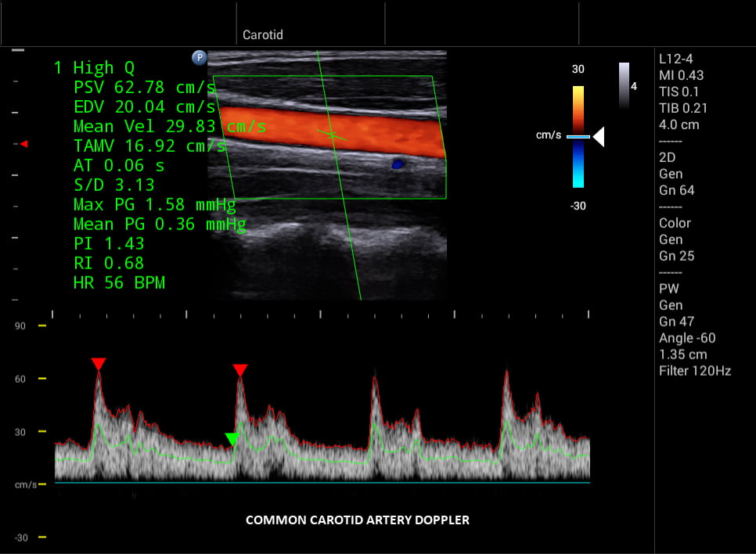Select the first red peak marker on waveform
756x554 pixels.
click(x=98, y=364)
